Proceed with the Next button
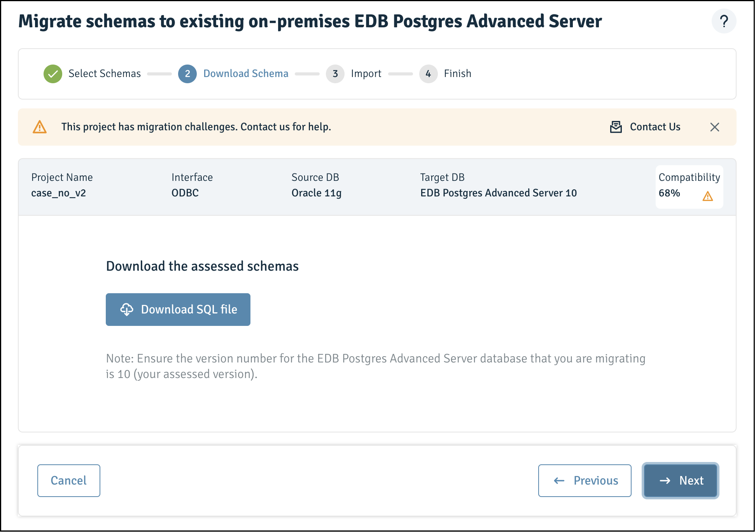The height and width of the screenshot is (532, 756). coord(681,481)
